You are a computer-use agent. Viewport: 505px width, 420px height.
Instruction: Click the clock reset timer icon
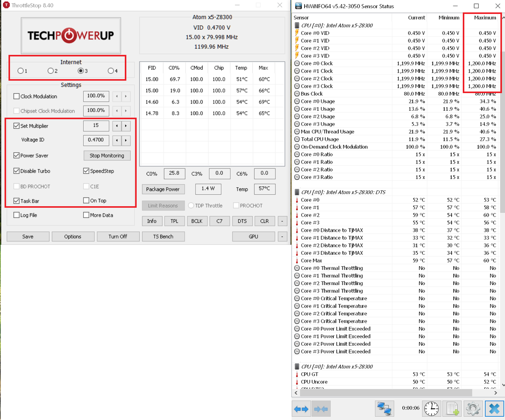point(431,409)
